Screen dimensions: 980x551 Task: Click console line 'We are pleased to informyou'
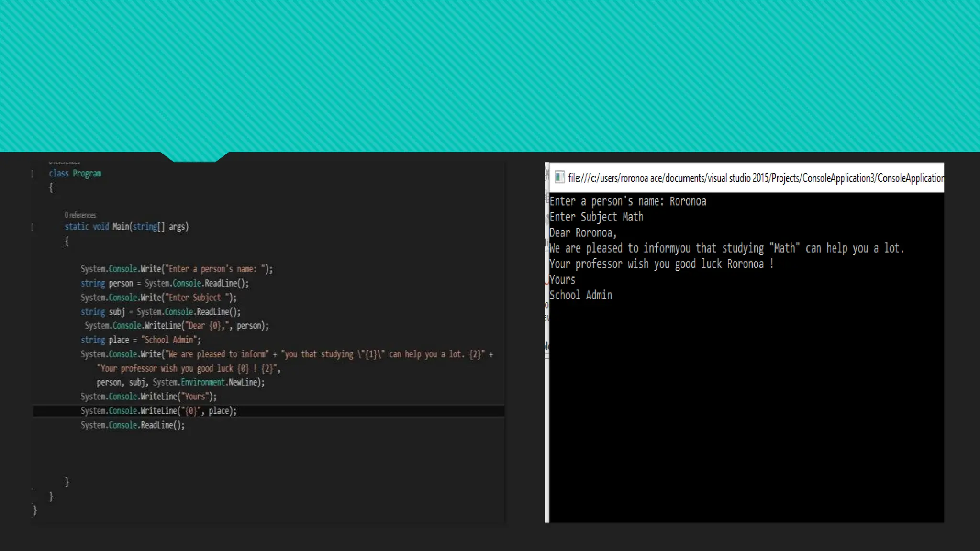[x=726, y=248]
